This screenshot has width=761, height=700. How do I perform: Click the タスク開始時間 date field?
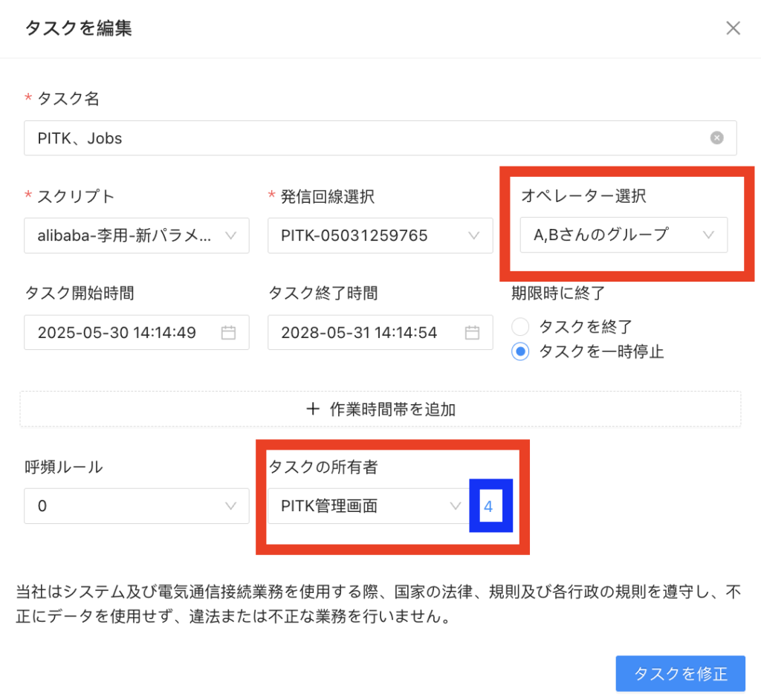pos(137,332)
